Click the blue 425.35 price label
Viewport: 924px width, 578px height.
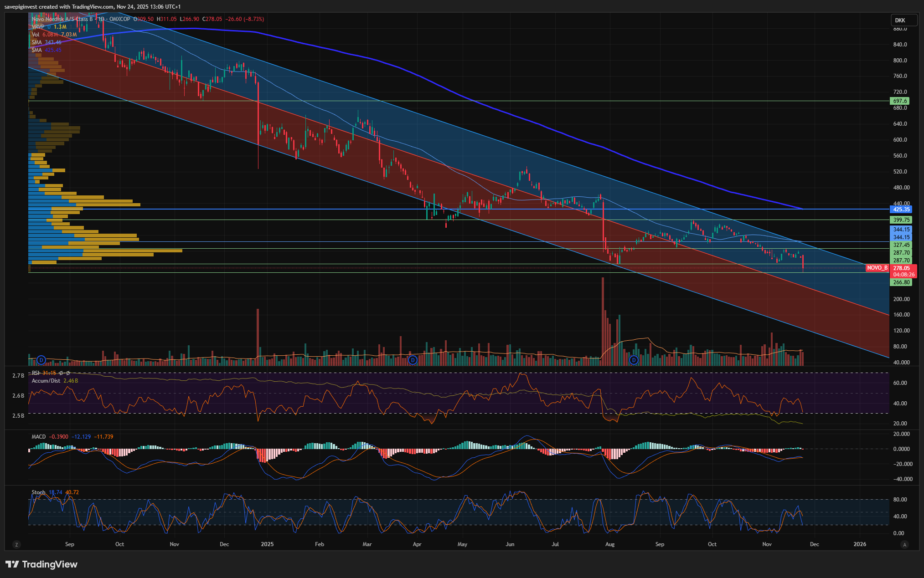[901, 210]
